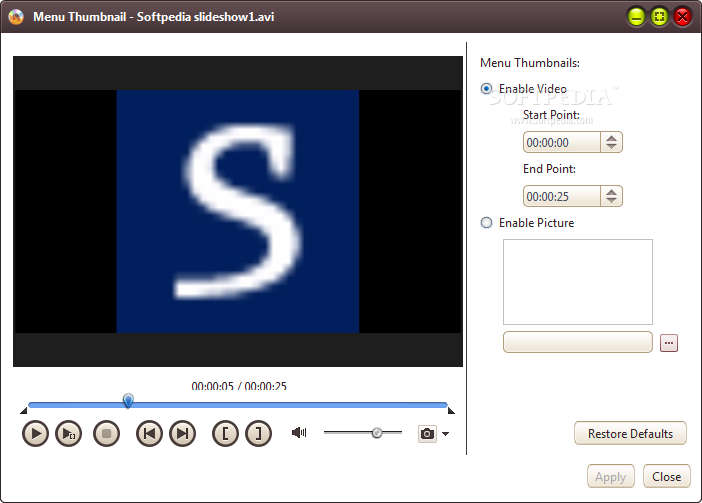Click the right trim marker triangle
Viewport: 702px width, 503px height.
pyautogui.click(x=452, y=410)
